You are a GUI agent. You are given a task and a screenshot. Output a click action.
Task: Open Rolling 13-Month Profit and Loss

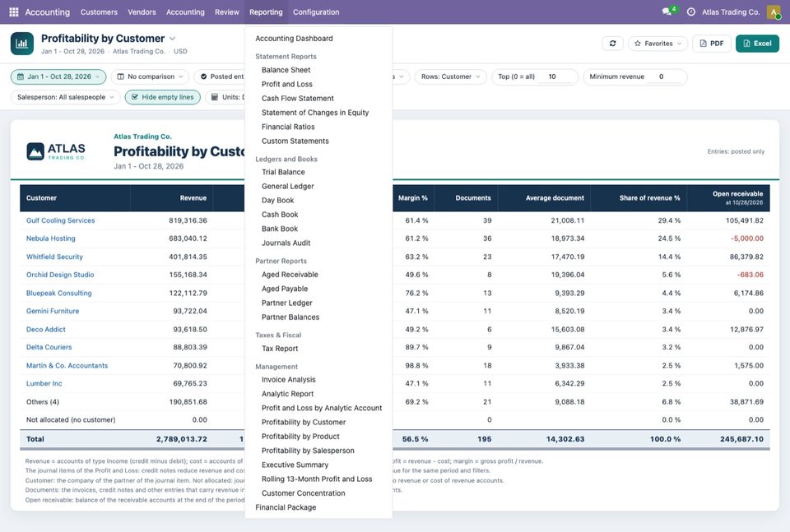318,479
